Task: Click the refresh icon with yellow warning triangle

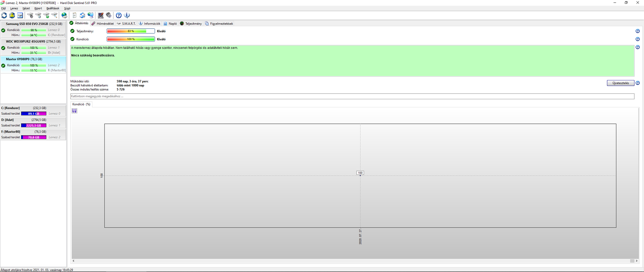Action: click(12, 15)
